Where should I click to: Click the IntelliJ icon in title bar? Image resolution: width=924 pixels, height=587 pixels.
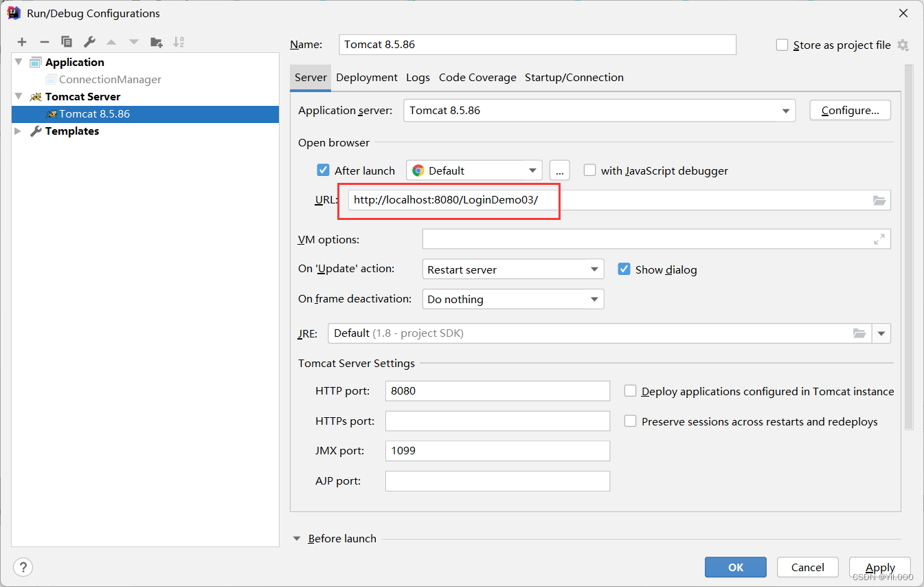(14, 12)
